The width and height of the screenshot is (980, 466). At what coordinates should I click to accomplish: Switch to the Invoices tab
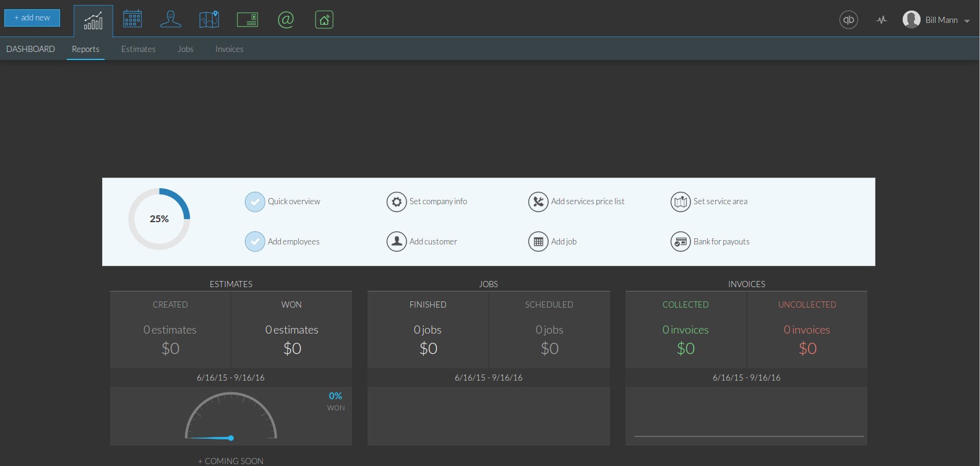tap(229, 49)
